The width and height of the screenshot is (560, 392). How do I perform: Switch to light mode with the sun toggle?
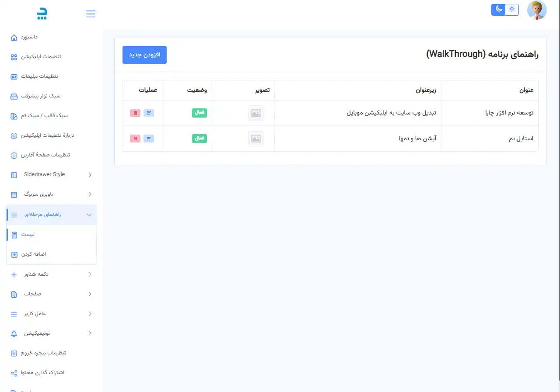512,10
